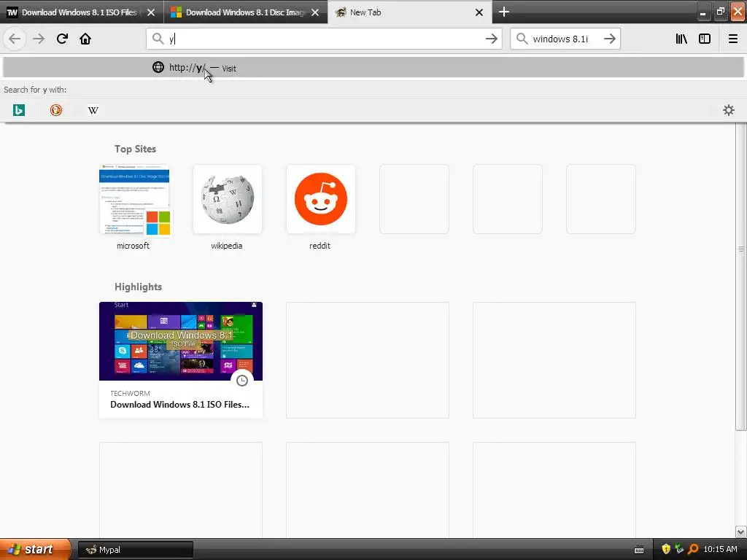This screenshot has height=560, width=747.
Task: Open the wikipedia top site tile
Action: 228,199
